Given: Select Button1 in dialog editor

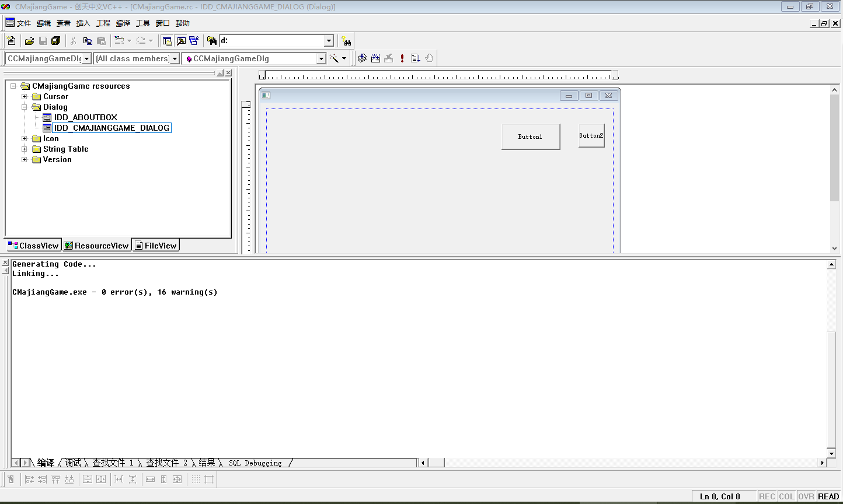Looking at the screenshot, I should point(531,136).
